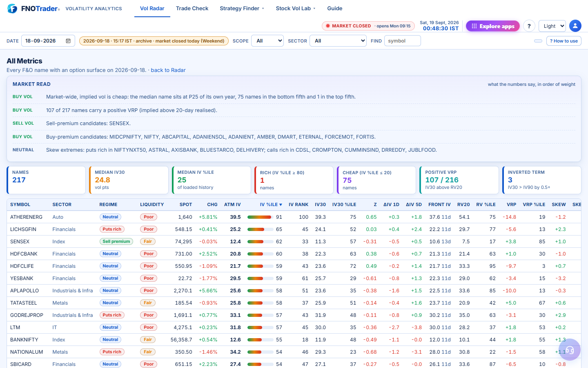Select the Median IV30 card
This screenshot has width=588, height=368.
click(129, 180)
